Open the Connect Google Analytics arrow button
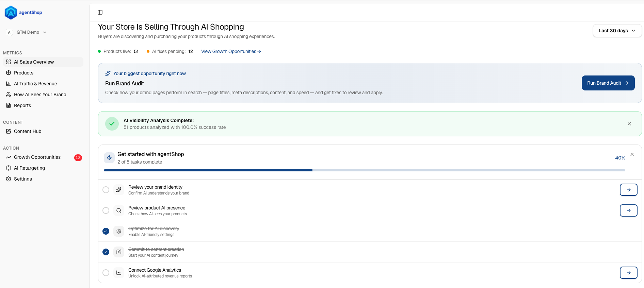This screenshot has width=644, height=288. point(628,273)
